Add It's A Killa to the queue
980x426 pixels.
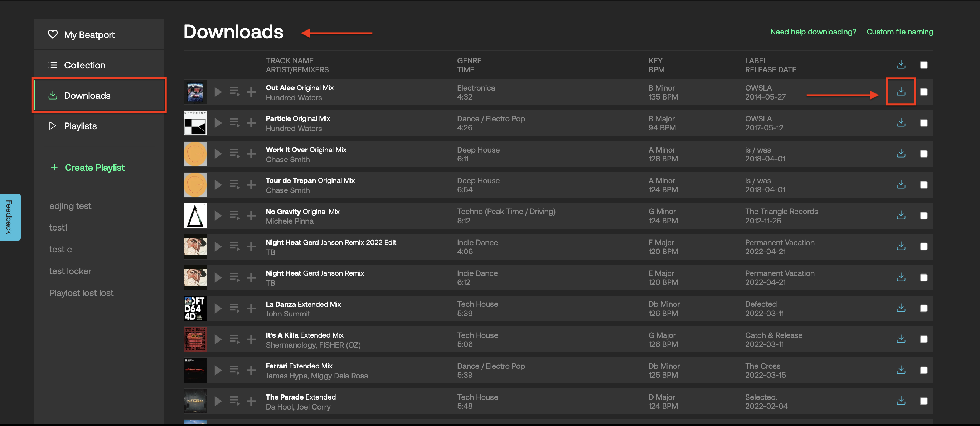click(234, 339)
